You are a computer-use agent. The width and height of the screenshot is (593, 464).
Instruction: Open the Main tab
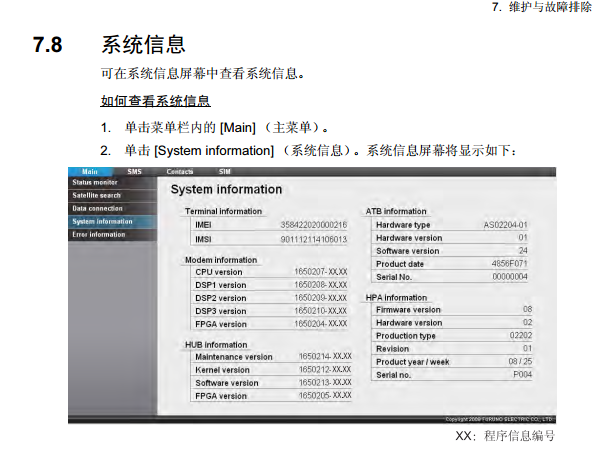pyautogui.click(x=90, y=172)
